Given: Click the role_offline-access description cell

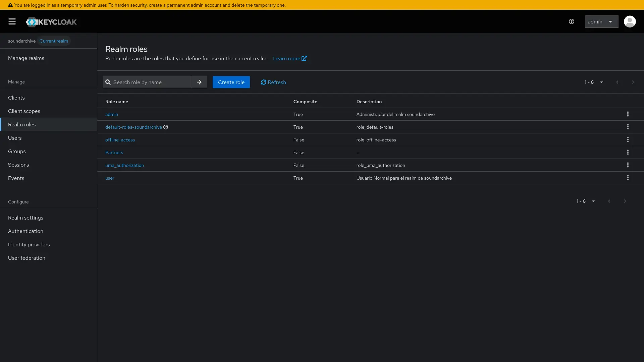Looking at the screenshot, I should (x=376, y=140).
